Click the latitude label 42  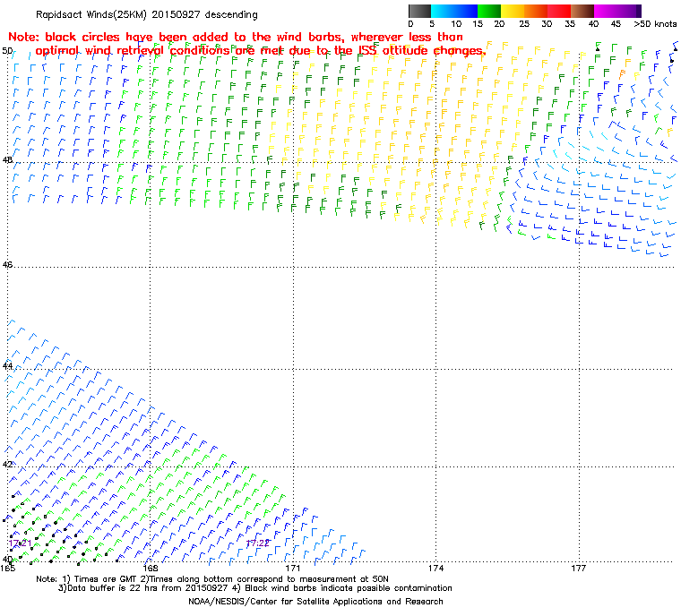[x=7, y=464]
